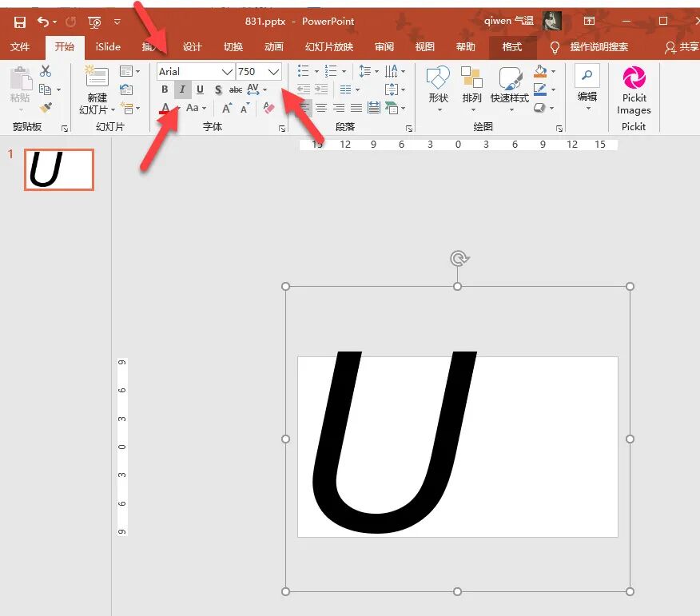Toggle left text alignment
The width and height of the screenshot is (700, 616).
(305, 108)
